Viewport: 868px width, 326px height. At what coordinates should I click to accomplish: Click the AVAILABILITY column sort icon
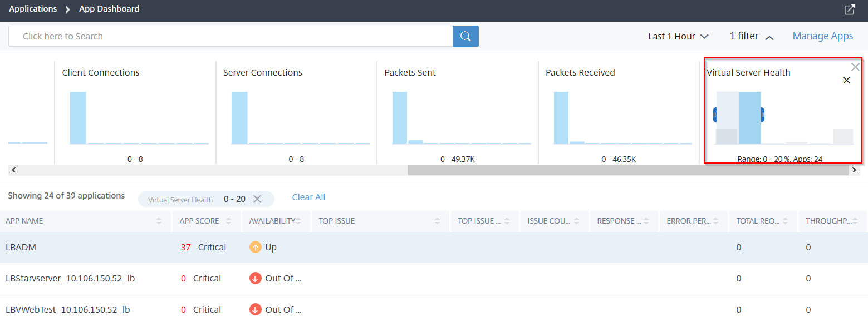pyautogui.click(x=298, y=221)
